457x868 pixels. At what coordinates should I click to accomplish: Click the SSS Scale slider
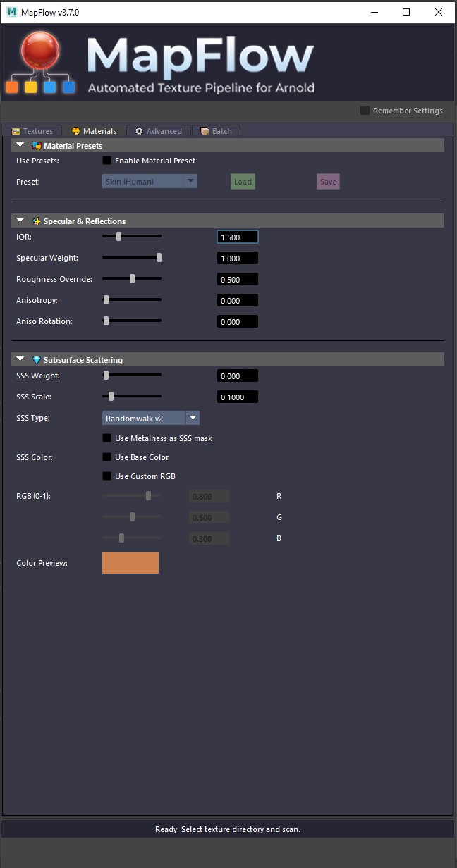point(132,397)
